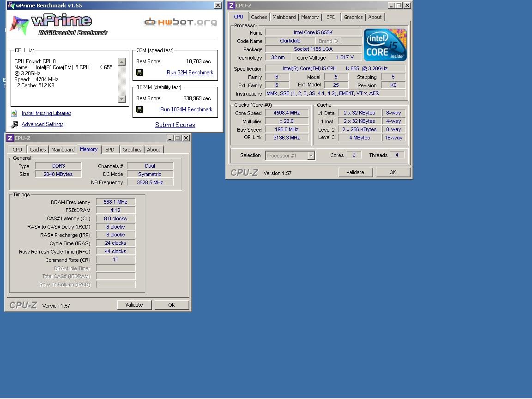Click the DRAM Frequency value 588.1 MHz
Viewport: 532px width, 399px height.
[115, 202]
